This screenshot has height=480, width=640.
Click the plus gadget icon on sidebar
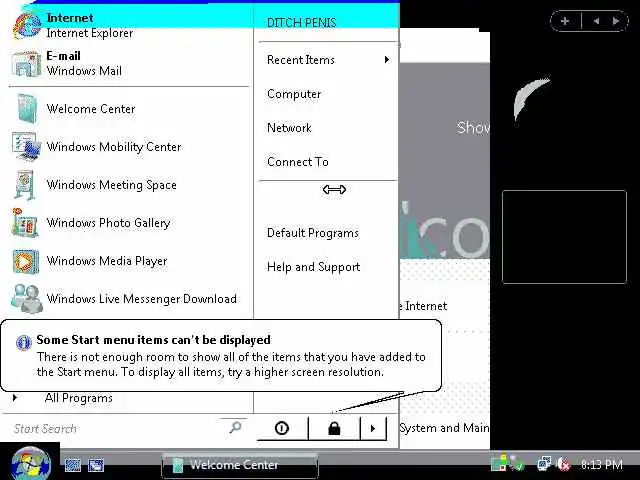pyautogui.click(x=565, y=21)
